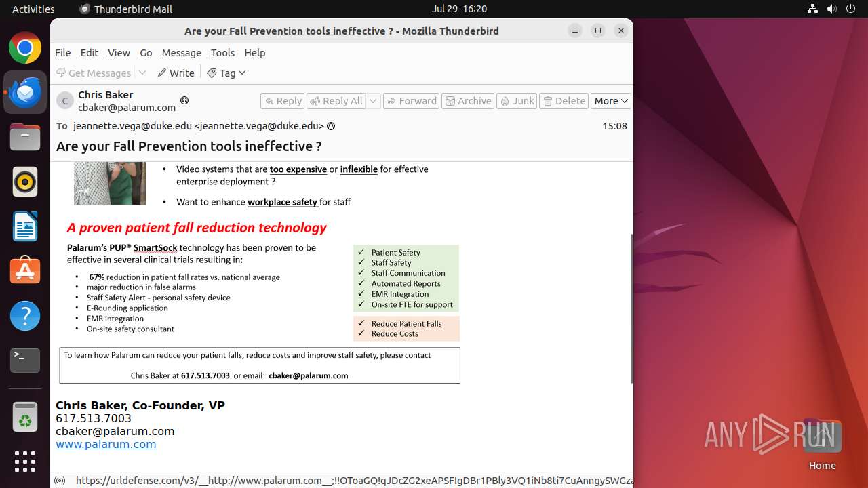Launch Terminal from the dock

click(x=25, y=360)
